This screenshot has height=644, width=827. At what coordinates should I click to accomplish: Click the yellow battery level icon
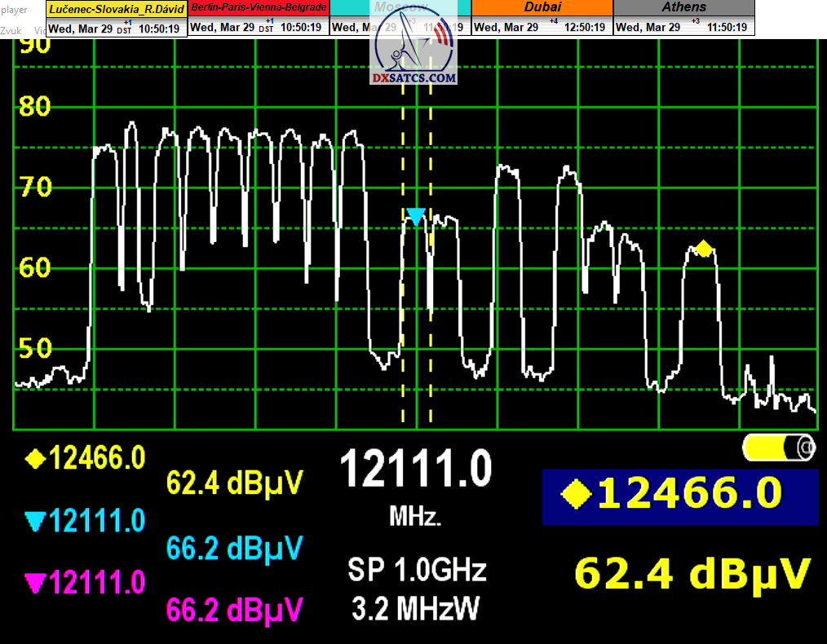[x=778, y=447]
